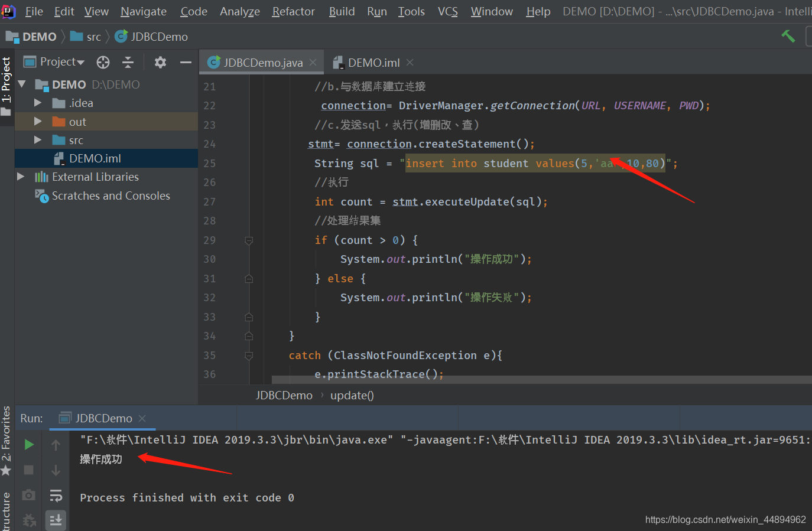Toggle code fold marker at line 33
812x531 pixels.
coord(249,317)
